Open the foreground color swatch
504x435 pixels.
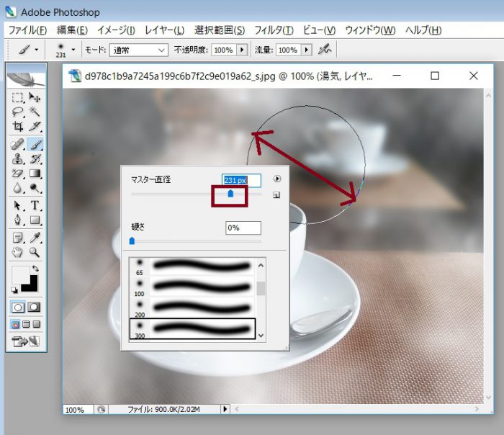(x=20, y=275)
